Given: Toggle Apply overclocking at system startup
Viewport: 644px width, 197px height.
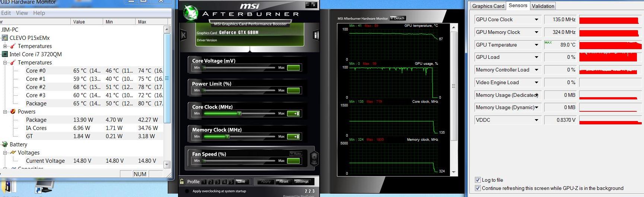Looking at the screenshot, I should [187, 191].
